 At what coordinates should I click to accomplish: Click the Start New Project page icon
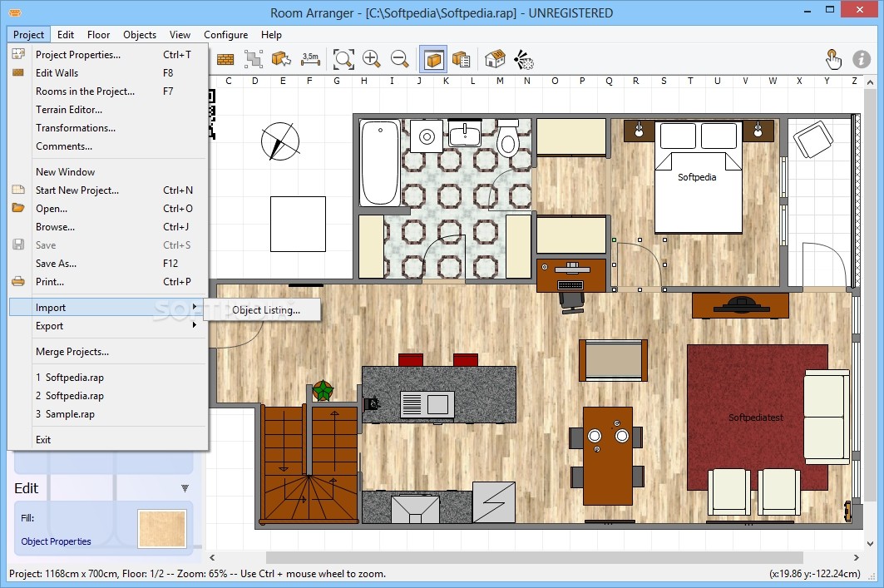click(18, 190)
